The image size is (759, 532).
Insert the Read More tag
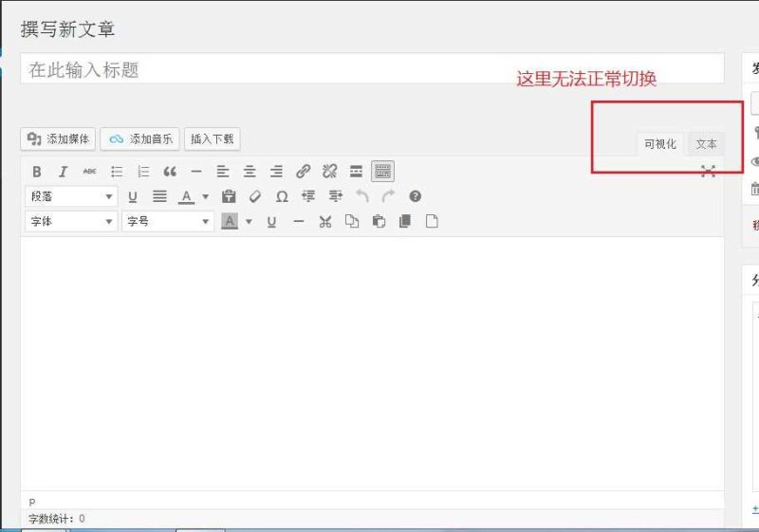[356, 172]
